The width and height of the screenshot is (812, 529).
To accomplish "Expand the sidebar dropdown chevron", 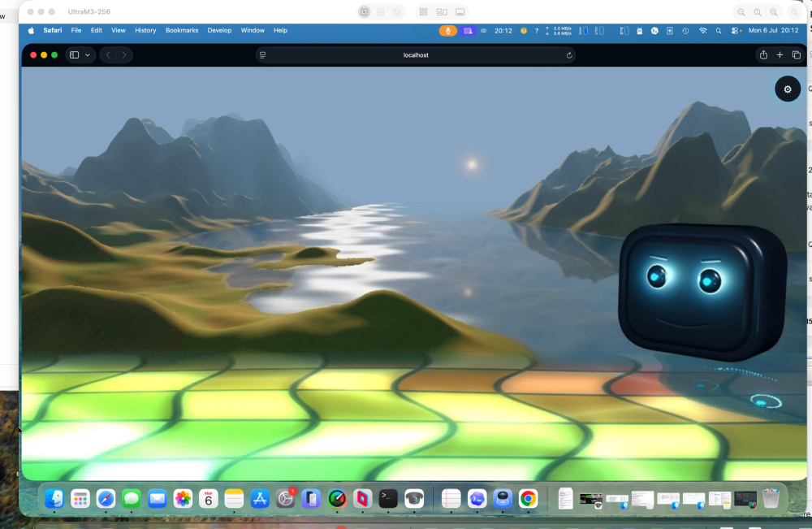I will pyautogui.click(x=88, y=55).
